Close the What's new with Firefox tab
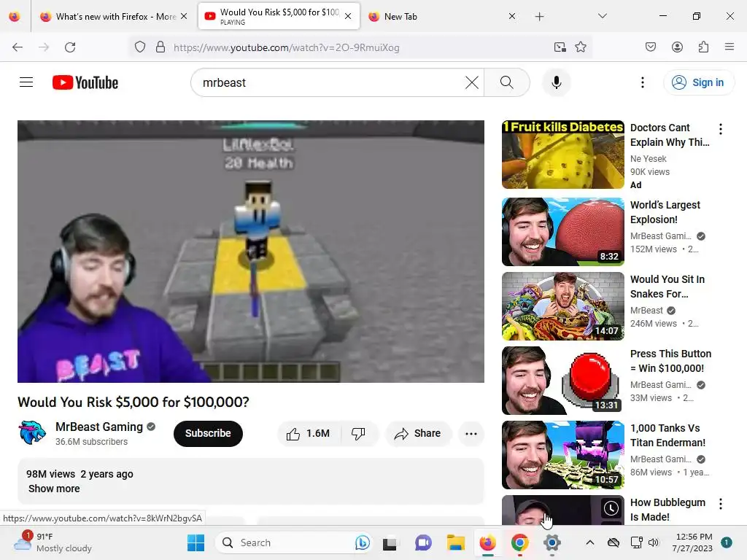 pos(184,16)
